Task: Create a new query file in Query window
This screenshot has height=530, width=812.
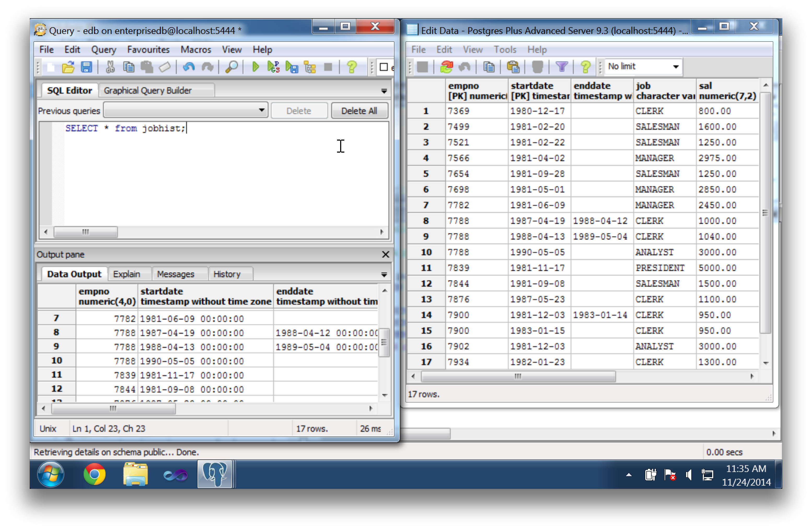Action: tap(51, 67)
